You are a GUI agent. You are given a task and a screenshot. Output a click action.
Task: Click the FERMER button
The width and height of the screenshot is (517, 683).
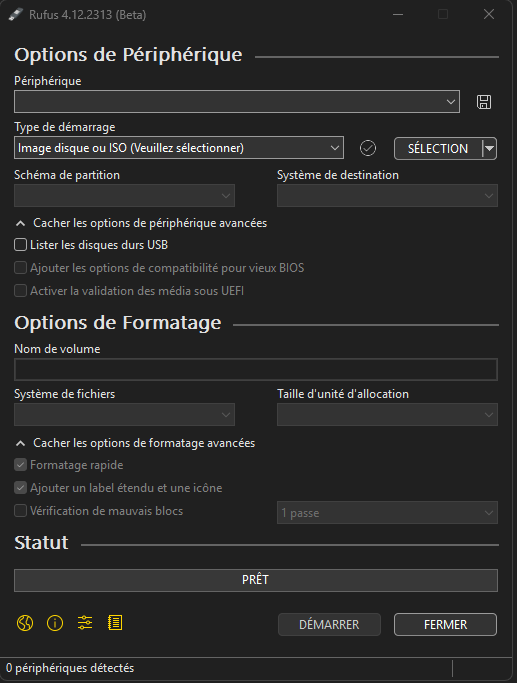pyautogui.click(x=445, y=625)
